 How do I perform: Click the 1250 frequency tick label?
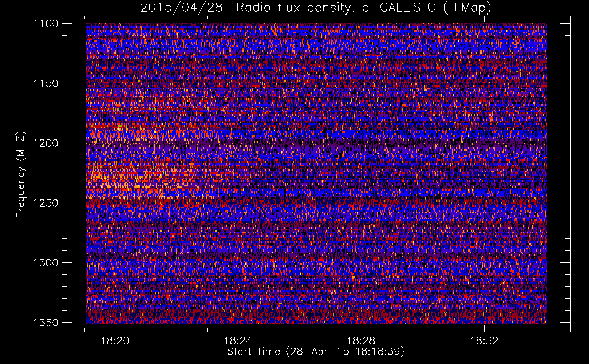point(46,203)
